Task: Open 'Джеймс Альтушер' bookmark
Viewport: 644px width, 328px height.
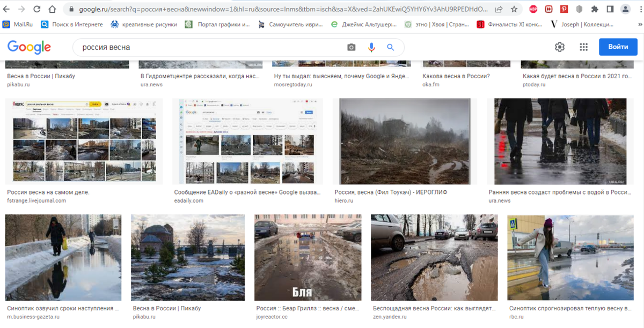Action: (x=363, y=24)
